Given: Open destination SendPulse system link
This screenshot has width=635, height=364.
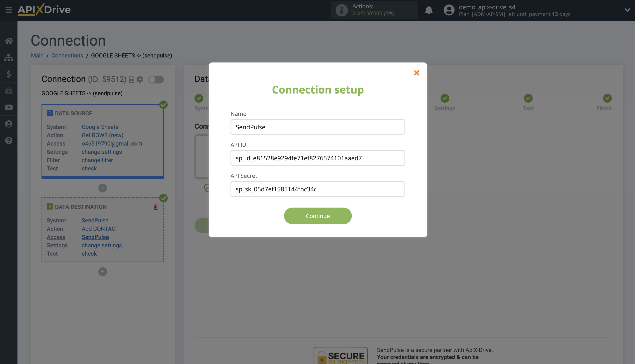Looking at the screenshot, I should 95,220.
